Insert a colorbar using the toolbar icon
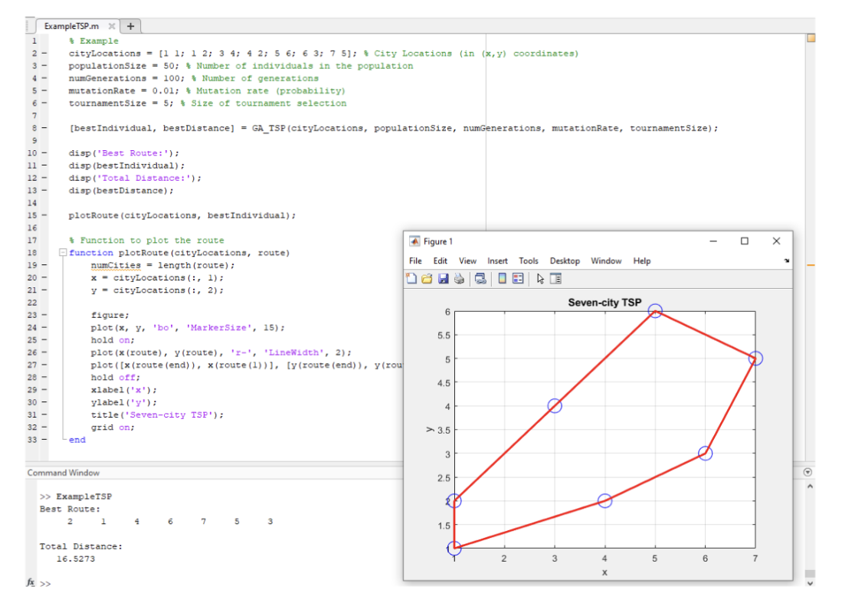This screenshot has height=616, width=855. coord(502,279)
